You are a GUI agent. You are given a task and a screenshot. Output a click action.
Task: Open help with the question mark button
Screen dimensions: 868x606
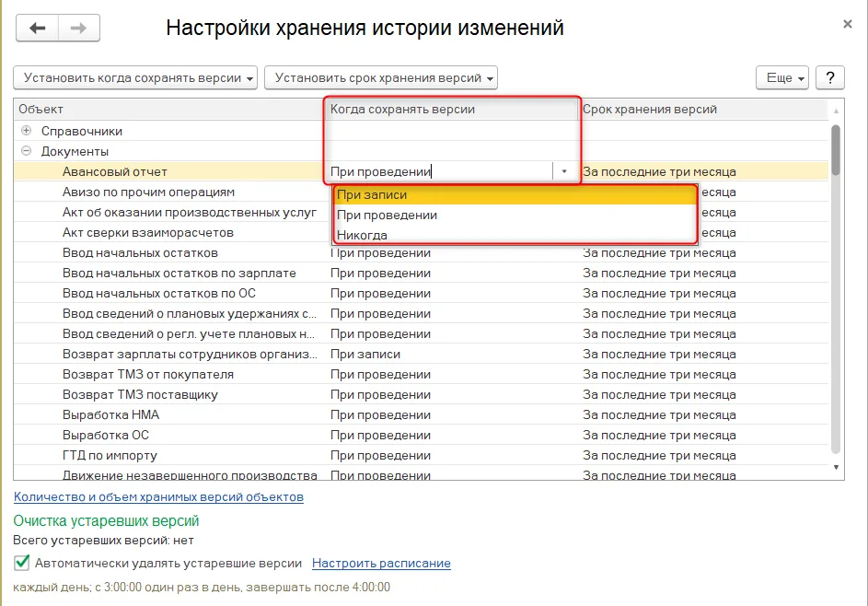[x=830, y=77]
